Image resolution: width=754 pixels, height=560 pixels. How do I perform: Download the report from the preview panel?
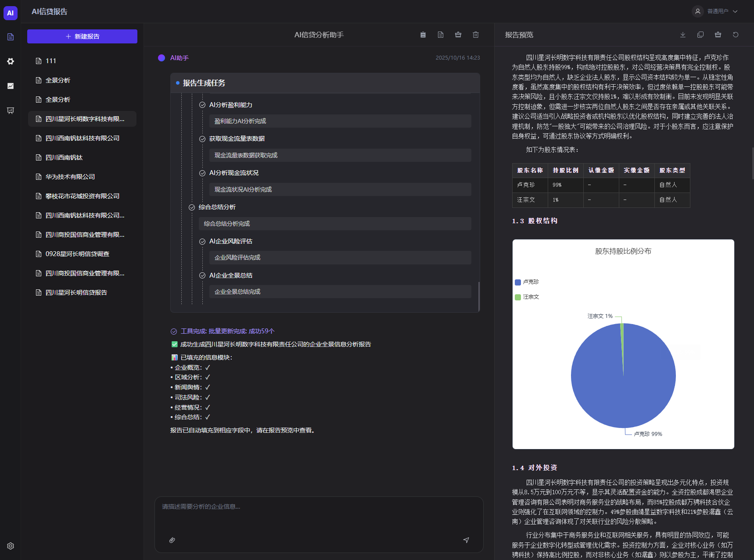(x=683, y=35)
